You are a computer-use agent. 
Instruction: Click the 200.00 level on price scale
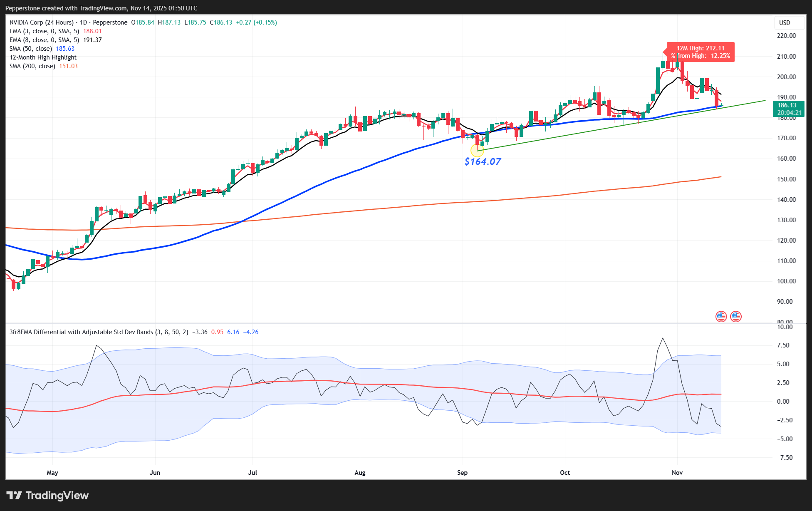pyautogui.click(x=786, y=77)
